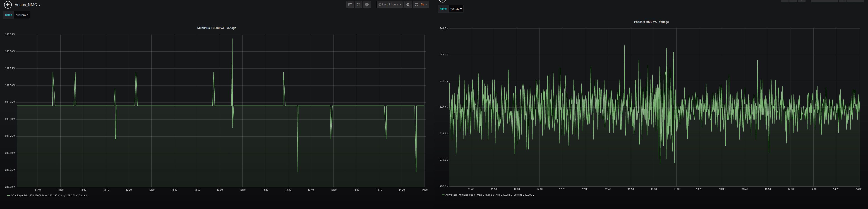Click MultiPlus legend green color swatch
Screen dimensions: 868x209
click(8, 195)
